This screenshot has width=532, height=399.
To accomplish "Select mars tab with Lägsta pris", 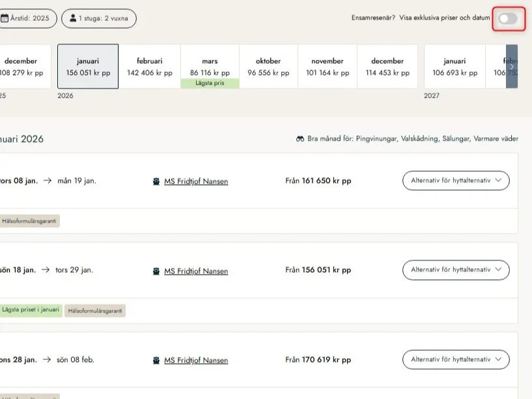I will click(210, 66).
